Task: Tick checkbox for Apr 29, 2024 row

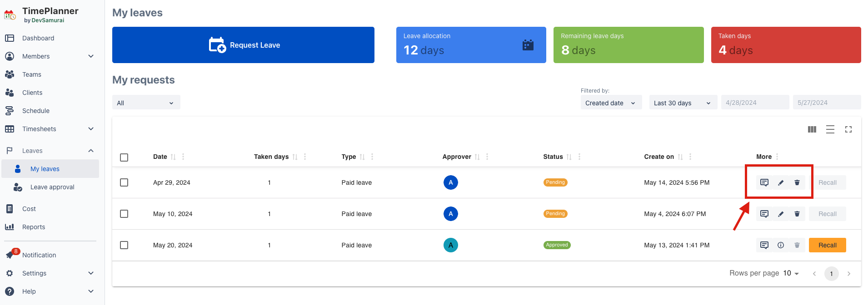Action: [124, 182]
